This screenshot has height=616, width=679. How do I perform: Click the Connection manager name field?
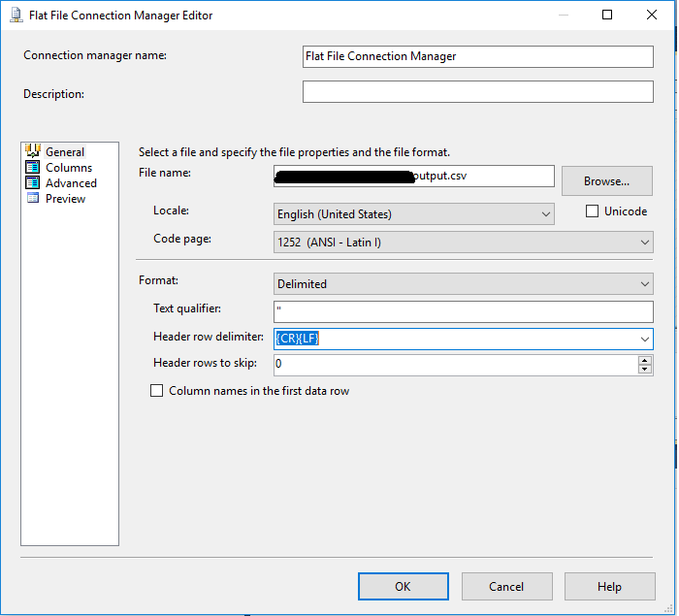477,56
